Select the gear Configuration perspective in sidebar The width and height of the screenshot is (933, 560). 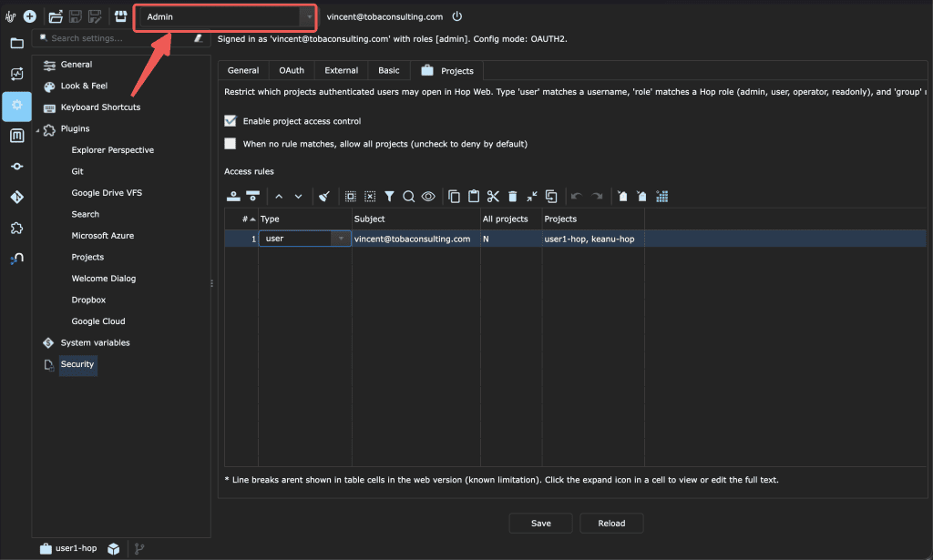pos(16,106)
